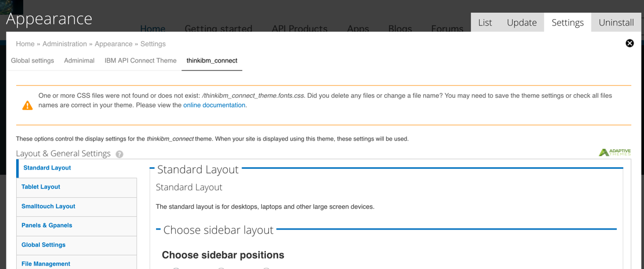Close the Appearance overlay with X icon

click(x=629, y=43)
